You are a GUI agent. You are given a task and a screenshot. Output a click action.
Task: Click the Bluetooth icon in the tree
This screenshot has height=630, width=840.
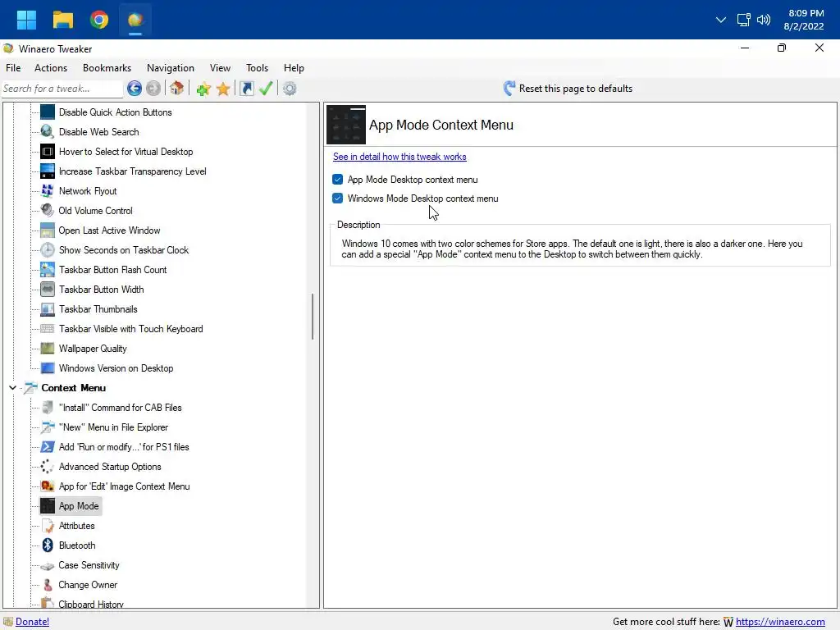47,546
